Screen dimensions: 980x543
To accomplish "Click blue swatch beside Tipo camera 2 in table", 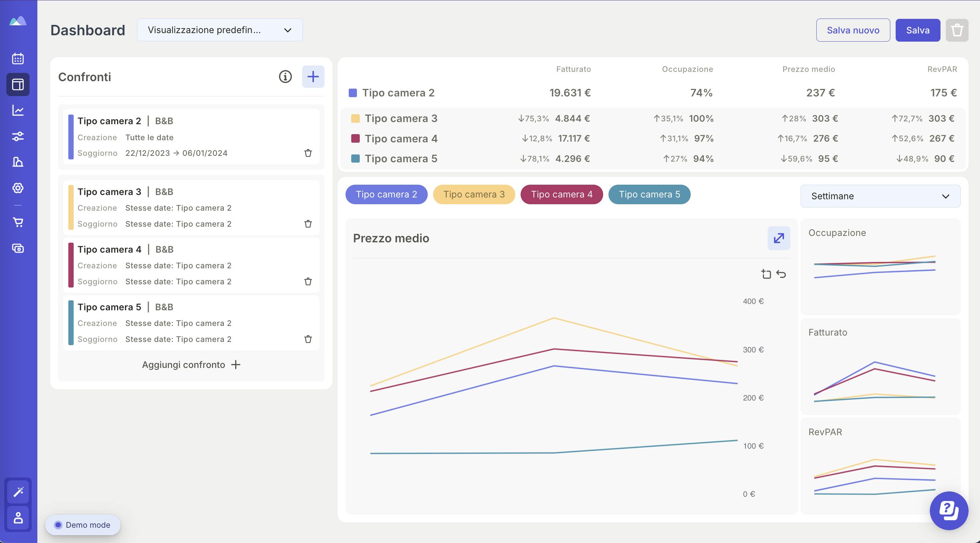I will [353, 93].
